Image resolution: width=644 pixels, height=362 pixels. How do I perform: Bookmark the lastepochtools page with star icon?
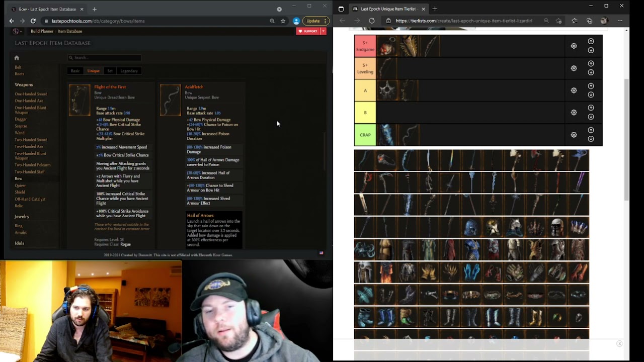point(283,21)
